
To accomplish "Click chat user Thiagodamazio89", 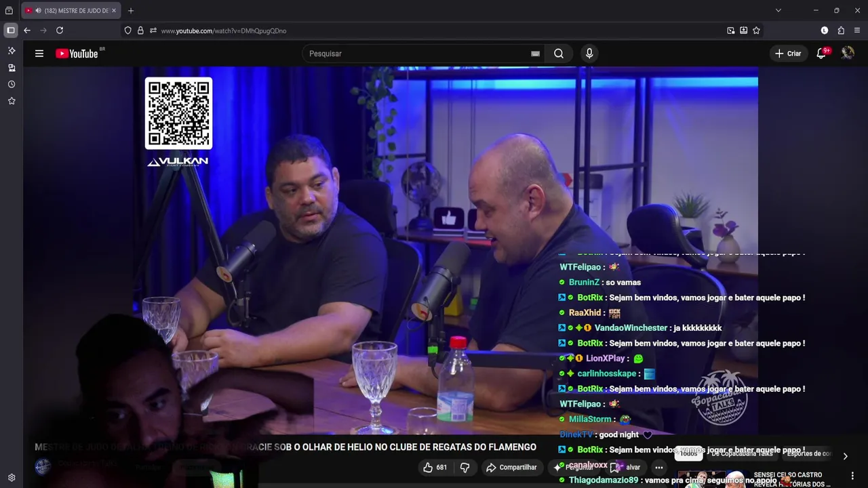I will pos(604,480).
